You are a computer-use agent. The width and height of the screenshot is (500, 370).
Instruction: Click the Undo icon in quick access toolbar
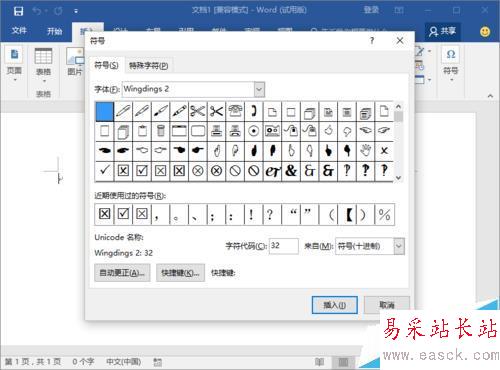click(x=36, y=11)
